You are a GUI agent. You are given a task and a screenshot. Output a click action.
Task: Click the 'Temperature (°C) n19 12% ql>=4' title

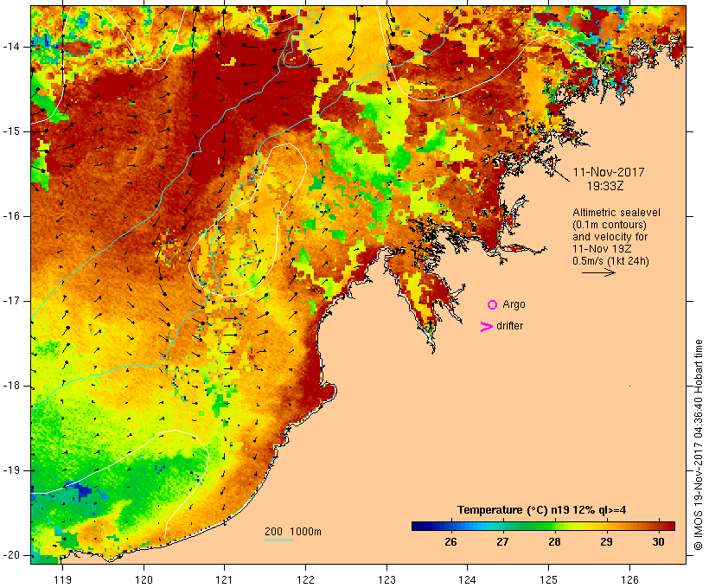tap(542, 510)
